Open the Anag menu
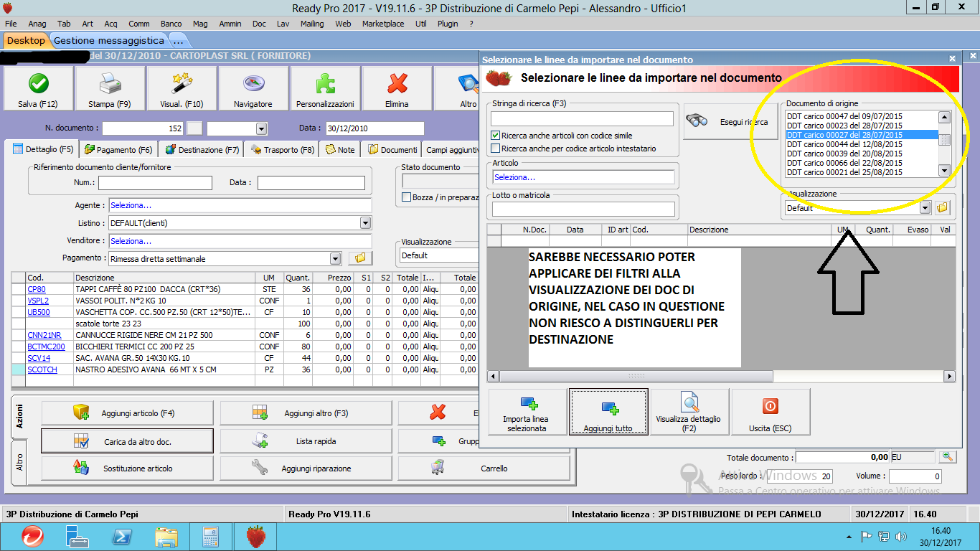Image resolution: width=980 pixels, height=551 pixels. [x=37, y=24]
